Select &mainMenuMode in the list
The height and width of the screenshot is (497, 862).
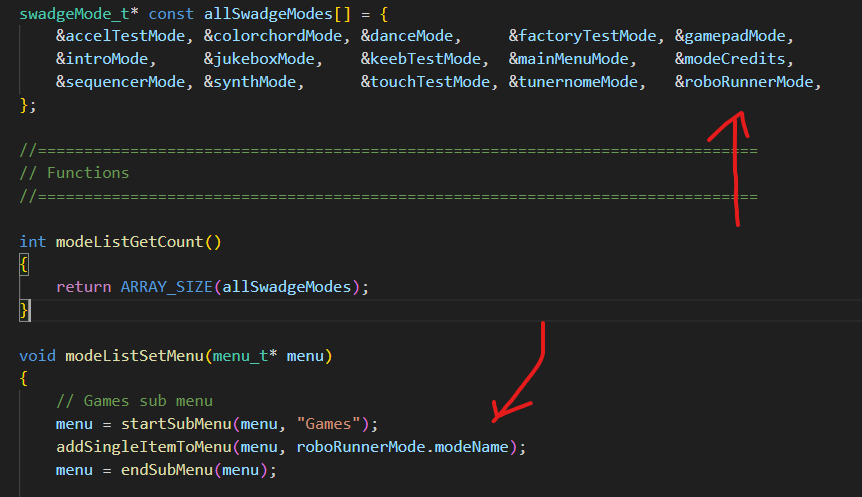[x=568, y=59]
